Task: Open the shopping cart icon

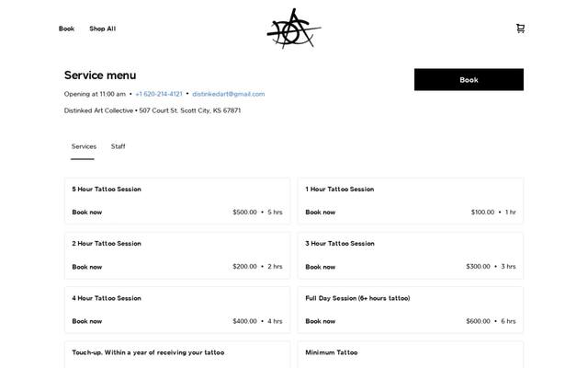Action: [x=520, y=29]
